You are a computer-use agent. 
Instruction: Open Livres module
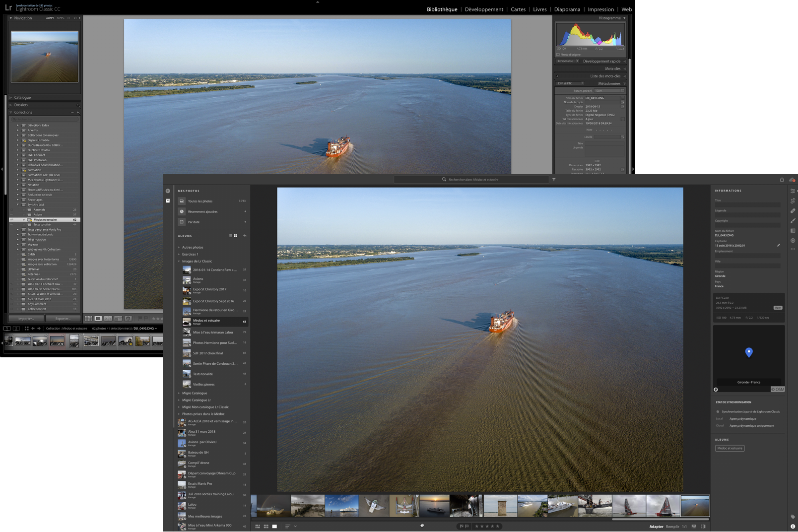pyautogui.click(x=540, y=9)
